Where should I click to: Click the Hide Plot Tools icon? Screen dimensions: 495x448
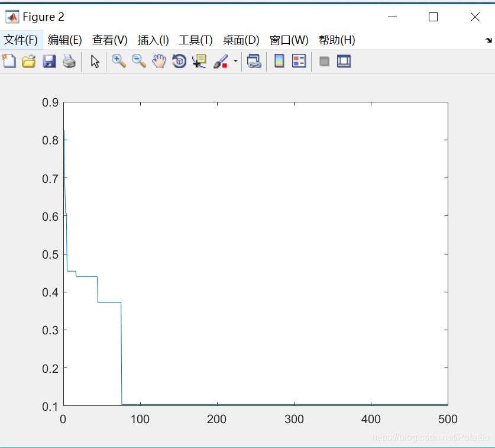tap(324, 61)
